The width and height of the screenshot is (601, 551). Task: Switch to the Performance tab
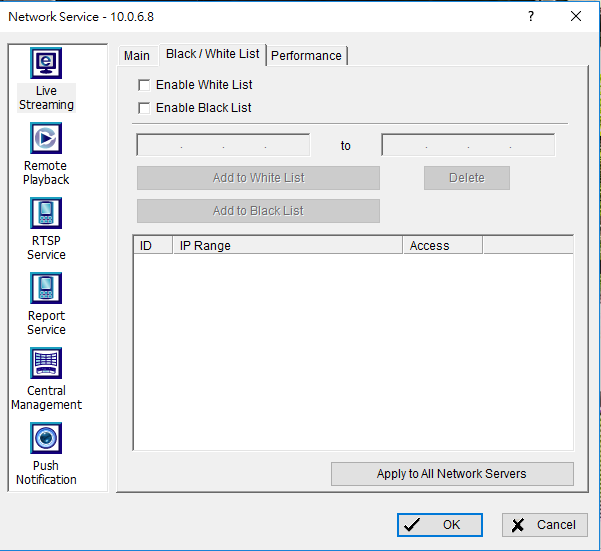click(306, 56)
